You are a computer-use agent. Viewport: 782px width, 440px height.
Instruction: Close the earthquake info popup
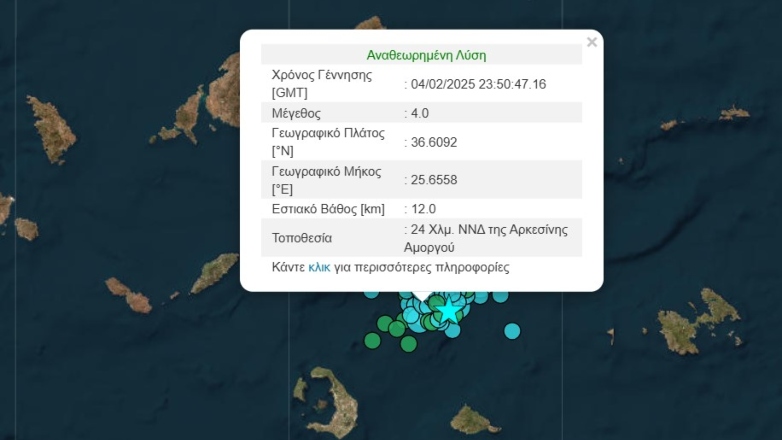tap(592, 42)
